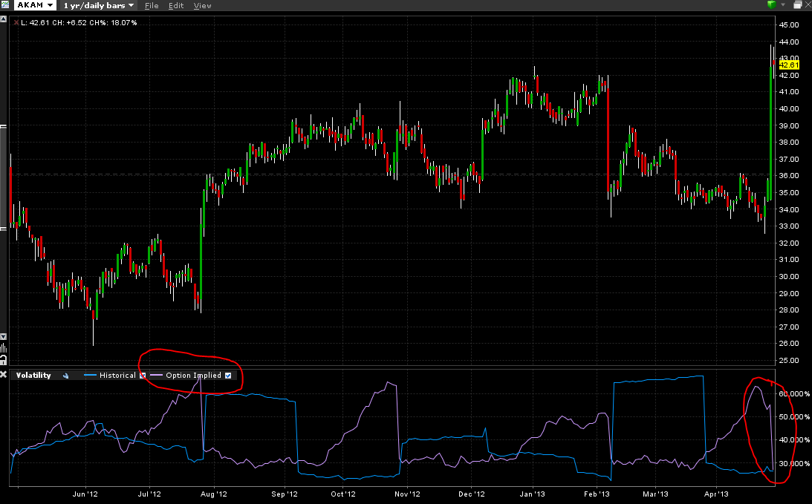Click the stacked windows icon at top right
Screen dimensions: 812x504
[x=798, y=4]
